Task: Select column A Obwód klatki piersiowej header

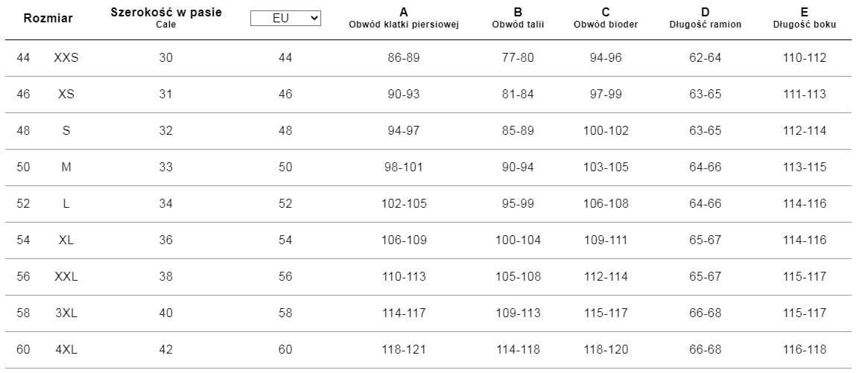Action: coord(404,18)
